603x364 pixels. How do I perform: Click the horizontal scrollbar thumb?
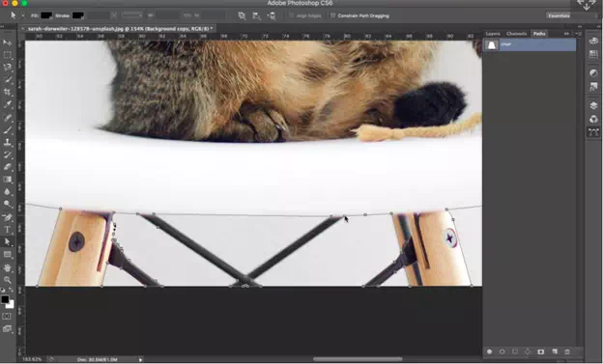[358, 359]
